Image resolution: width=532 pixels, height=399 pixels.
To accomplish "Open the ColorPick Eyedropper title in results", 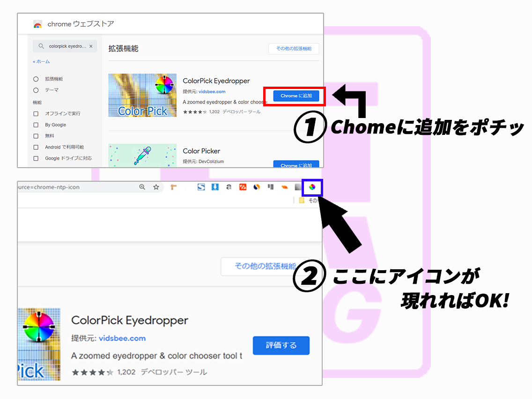I will point(216,81).
